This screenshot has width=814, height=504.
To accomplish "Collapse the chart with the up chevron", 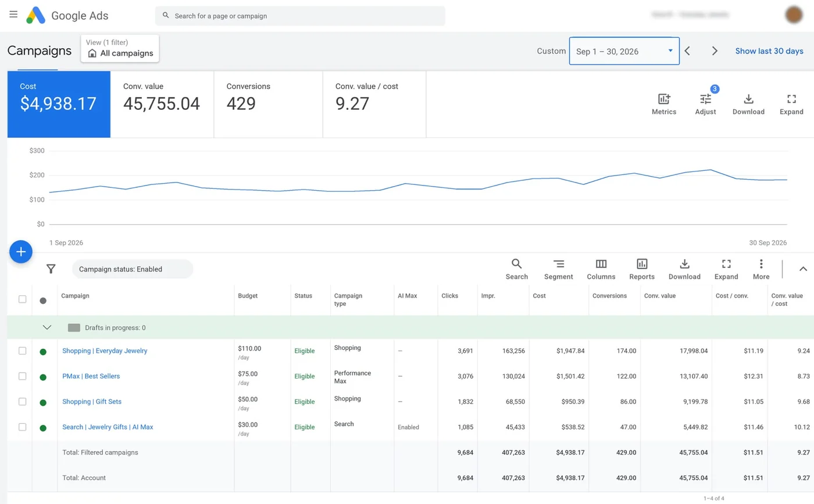I will [803, 269].
